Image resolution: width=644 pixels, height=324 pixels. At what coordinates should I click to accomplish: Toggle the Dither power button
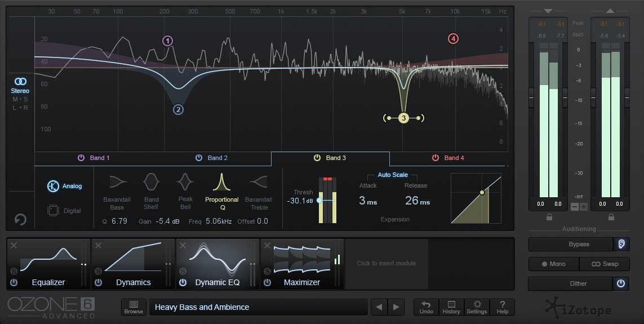click(x=621, y=283)
